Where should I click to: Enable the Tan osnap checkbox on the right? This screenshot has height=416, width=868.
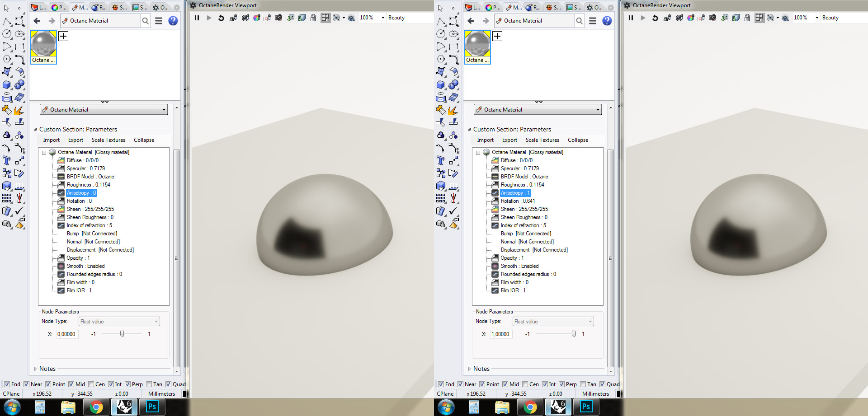(x=583, y=384)
